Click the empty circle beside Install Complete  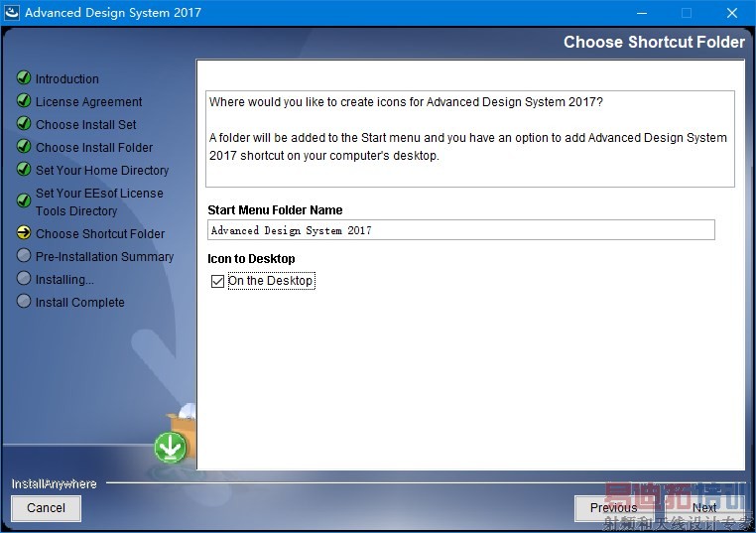(24, 301)
